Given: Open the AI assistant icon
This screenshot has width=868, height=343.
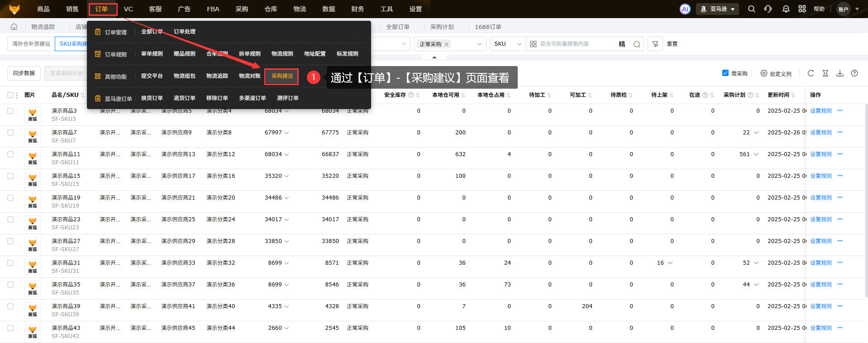Looking at the screenshot, I should 685,9.
